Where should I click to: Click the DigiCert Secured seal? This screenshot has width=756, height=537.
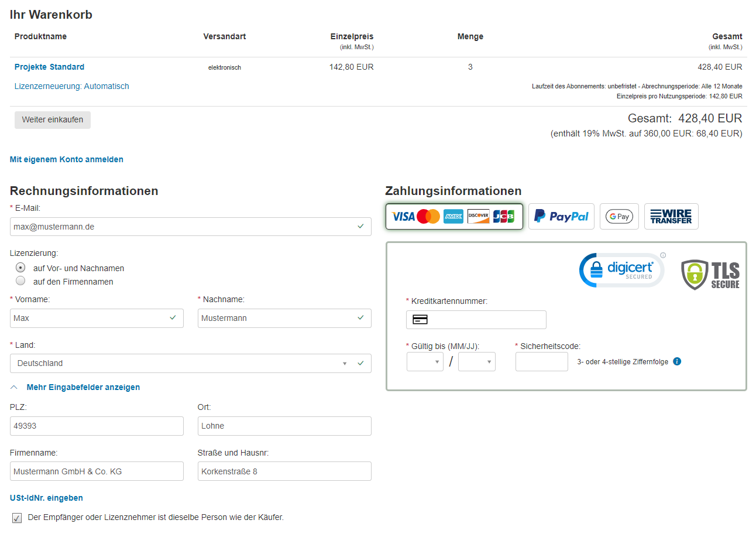(x=622, y=270)
